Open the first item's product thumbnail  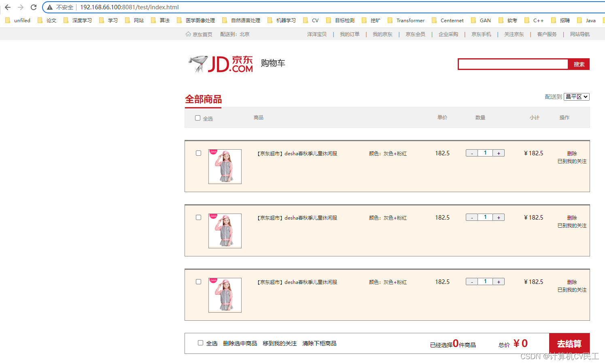point(225,167)
